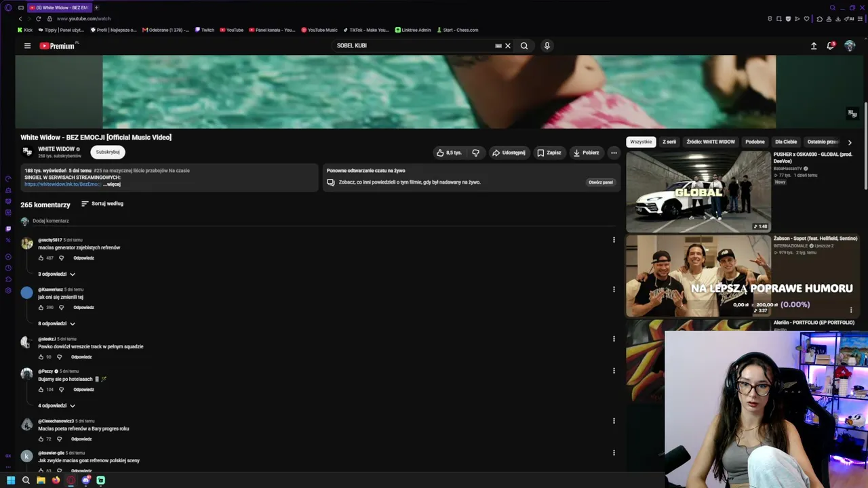Open options menu for @suchy5817 comment
The width and height of the screenshot is (868, 488).
pos(614,240)
